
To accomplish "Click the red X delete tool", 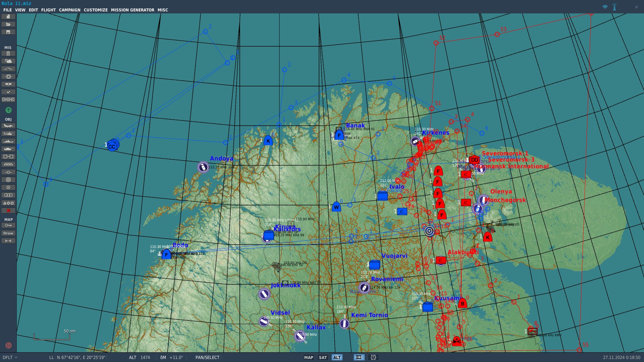I will coord(8,210).
